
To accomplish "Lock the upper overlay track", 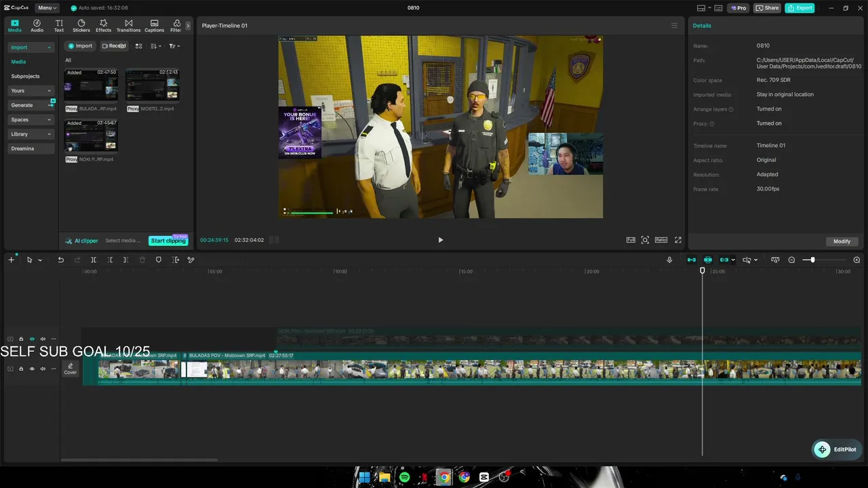I will pyautogui.click(x=21, y=339).
